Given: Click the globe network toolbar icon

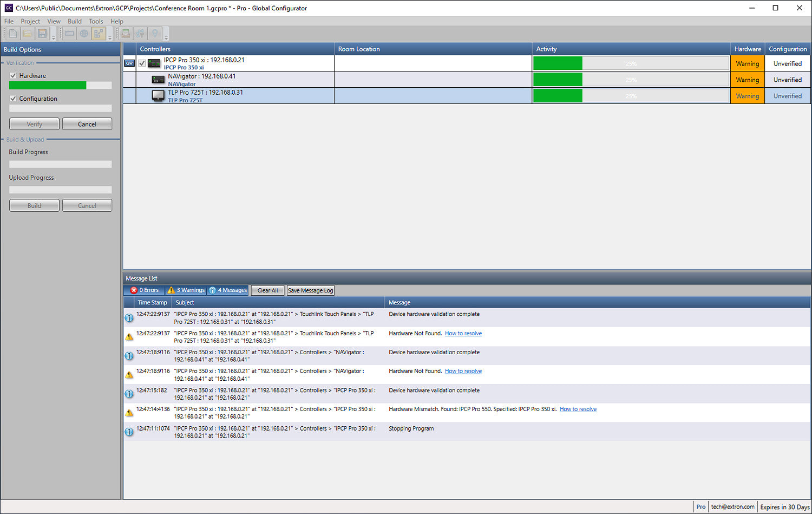Looking at the screenshot, I should point(84,34).
